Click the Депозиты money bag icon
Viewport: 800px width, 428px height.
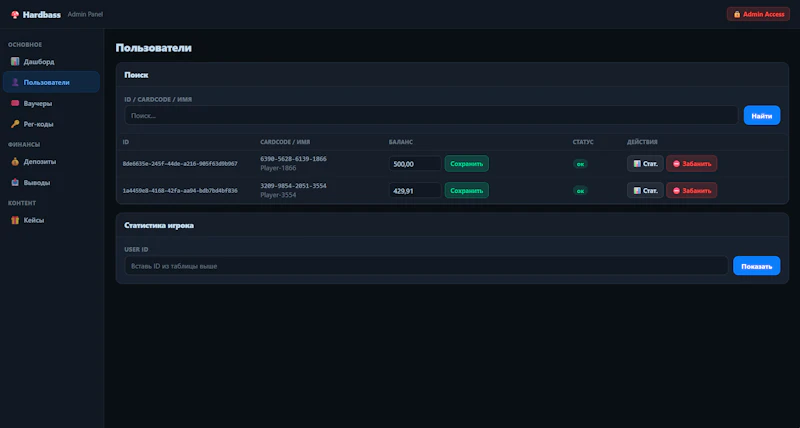click(x=15, y=162)
